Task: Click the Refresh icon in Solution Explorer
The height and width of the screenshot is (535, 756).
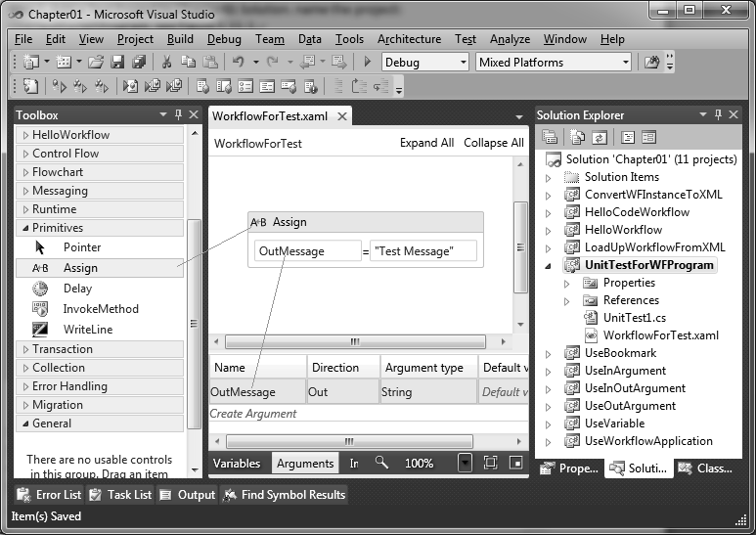Action: (599, 137)
